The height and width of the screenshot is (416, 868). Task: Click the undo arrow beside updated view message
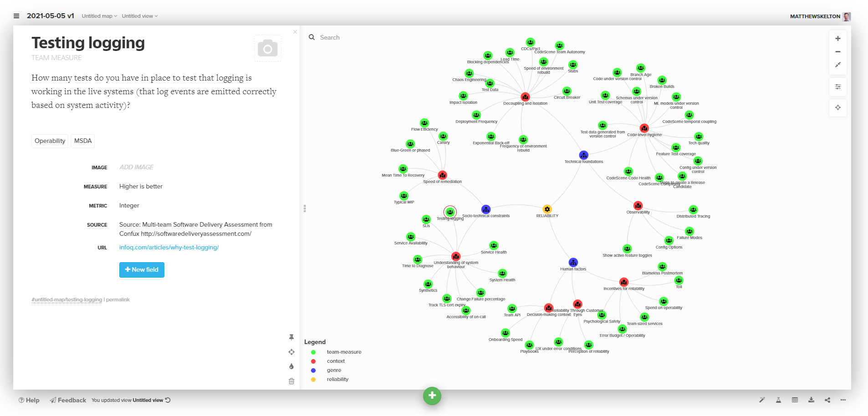pyautogui.click(x=168, y=400)
